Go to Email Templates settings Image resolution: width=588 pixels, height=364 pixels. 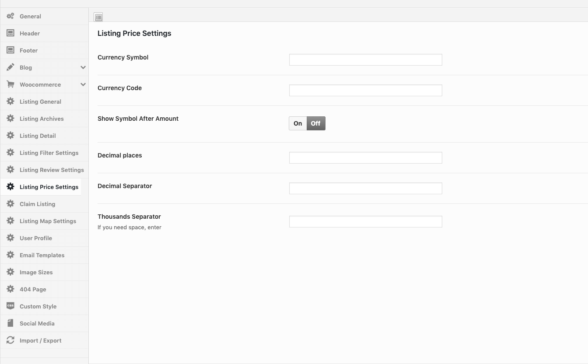[x=42, y=255]
